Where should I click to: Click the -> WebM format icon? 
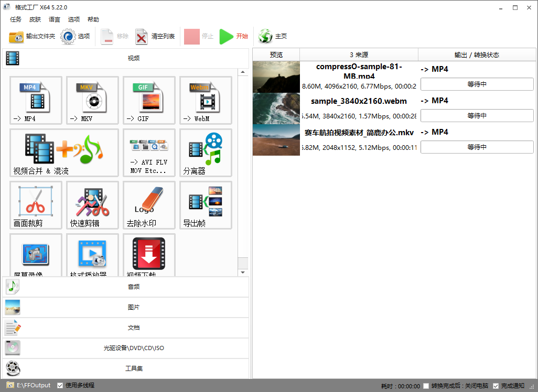pyautogui.click(x=206, y=100)
